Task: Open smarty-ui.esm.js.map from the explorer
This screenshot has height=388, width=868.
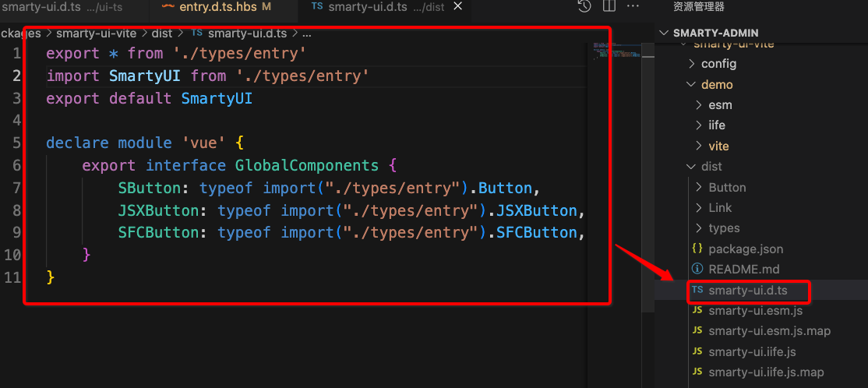Action: pos(769,331)
